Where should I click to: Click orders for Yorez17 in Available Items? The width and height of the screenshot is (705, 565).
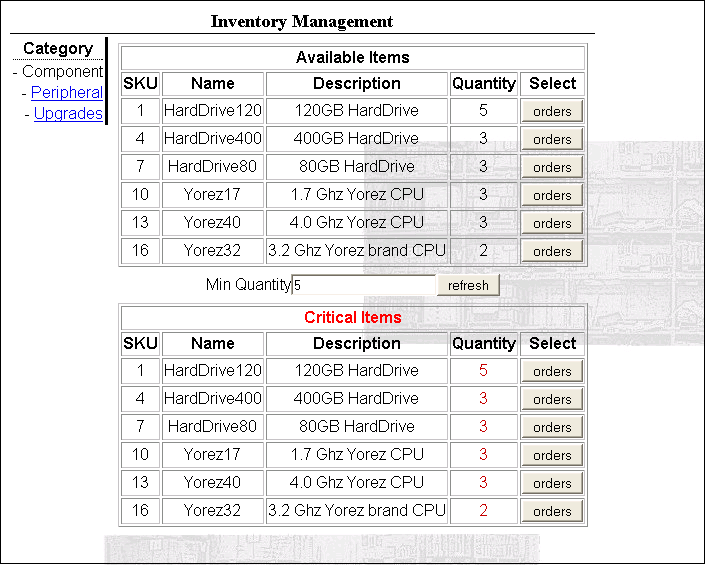[552, 195]
